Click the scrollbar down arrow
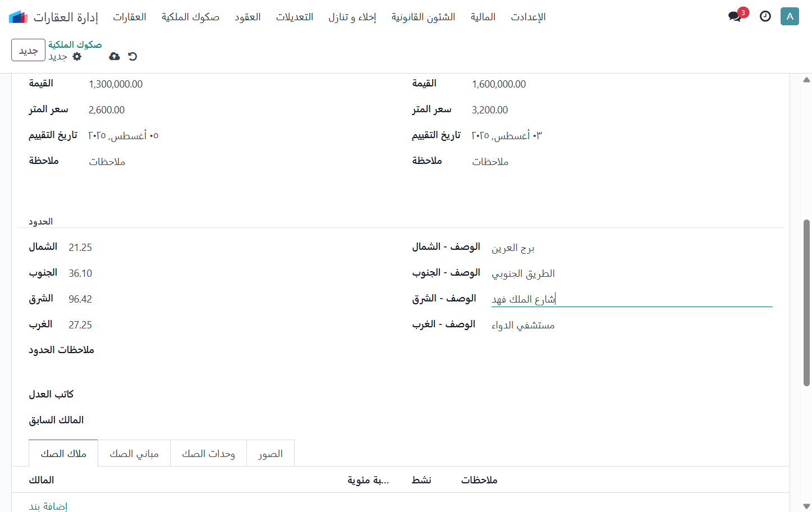The width and height of the screenshot is (812, 512). pos(806,506)
